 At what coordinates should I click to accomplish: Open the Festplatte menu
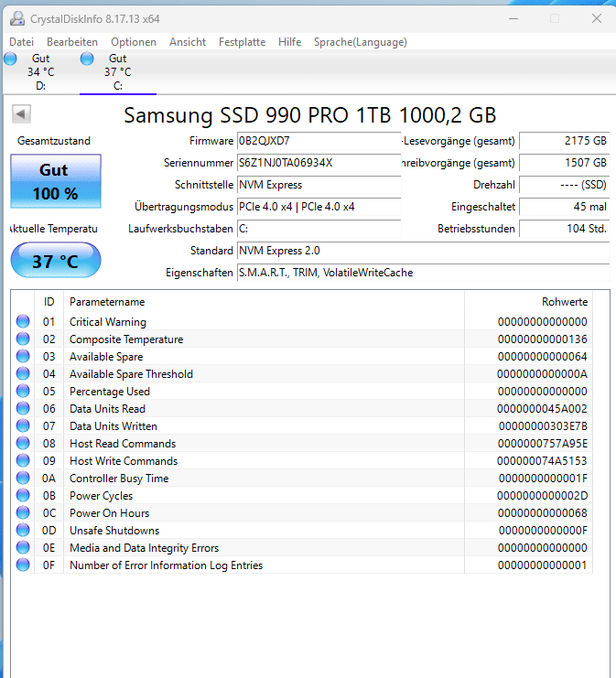[x=243, y=42]
